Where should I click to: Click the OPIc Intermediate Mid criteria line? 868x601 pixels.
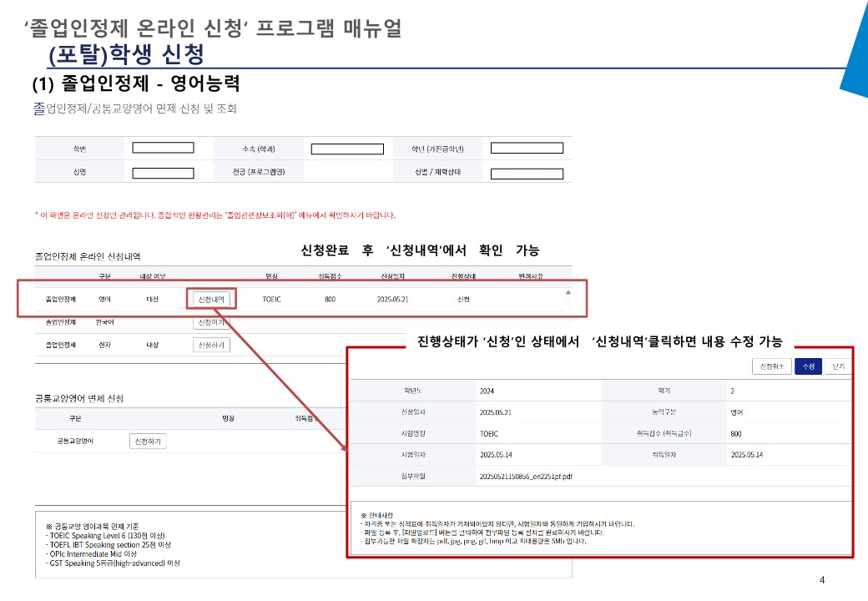[x=91, y=554]
